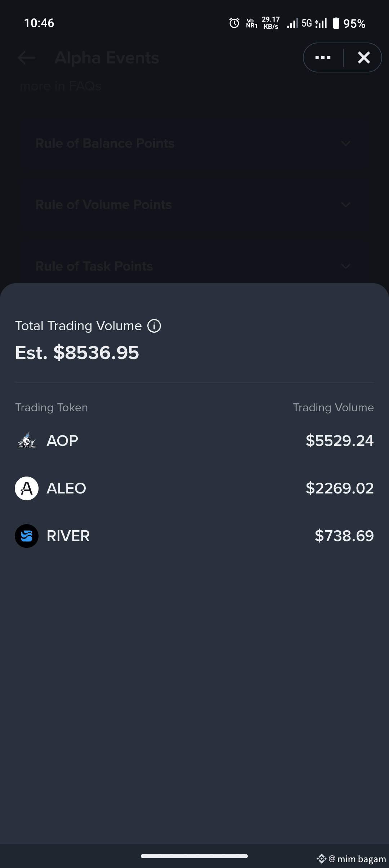Tap the AOP token panda logo
Screen dimensions: 389x868
click(27, 440)
